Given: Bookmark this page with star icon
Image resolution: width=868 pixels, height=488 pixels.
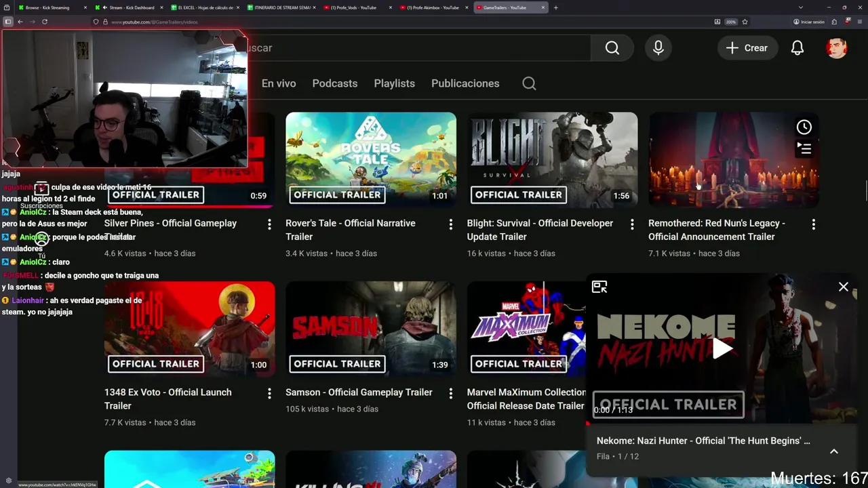Looking at the screenshot, I should [x=745, y=22].
